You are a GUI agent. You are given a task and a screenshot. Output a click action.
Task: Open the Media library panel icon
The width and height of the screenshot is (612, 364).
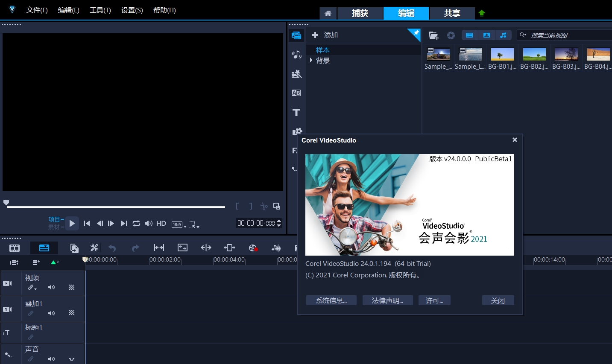point(296,35)
